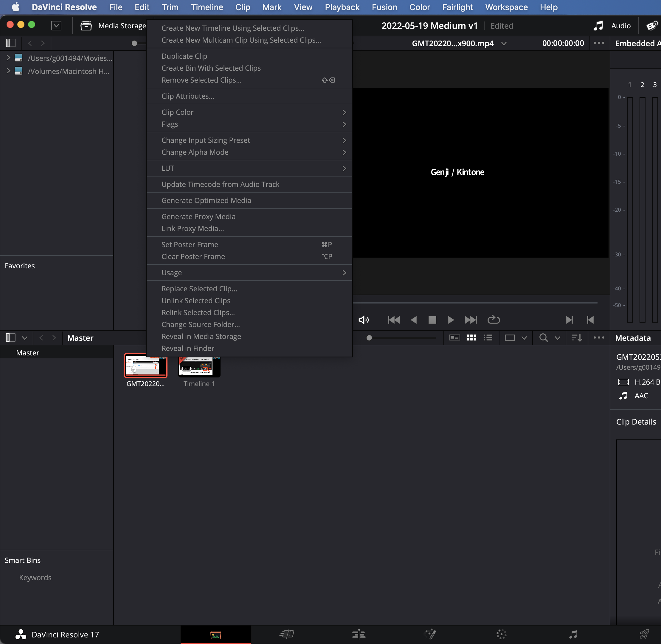
Task: Click DaVinci Resolve 17 home button
Action: (x=57, y=634)
